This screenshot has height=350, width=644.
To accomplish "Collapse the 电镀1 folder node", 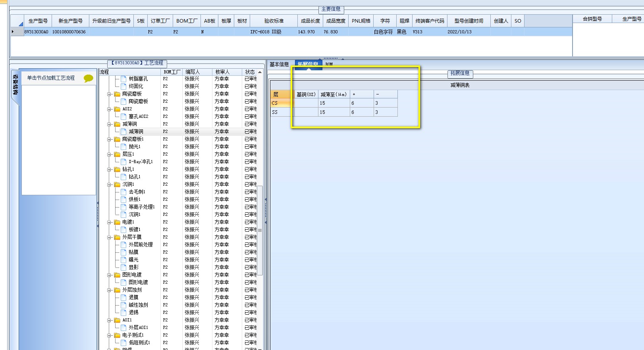I will (x=109, y=222).
